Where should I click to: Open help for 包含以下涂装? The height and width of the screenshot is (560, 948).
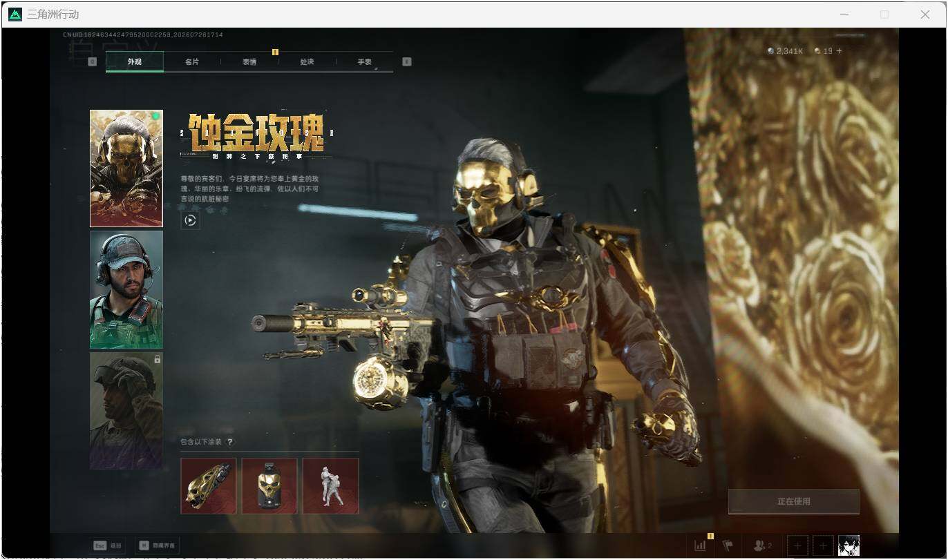tap(230, 442)
